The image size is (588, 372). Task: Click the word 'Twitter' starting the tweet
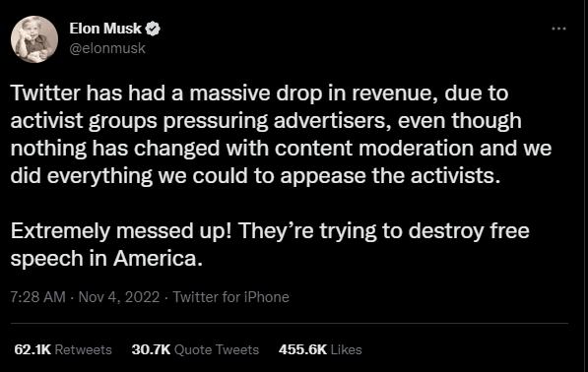click(45, 93)
